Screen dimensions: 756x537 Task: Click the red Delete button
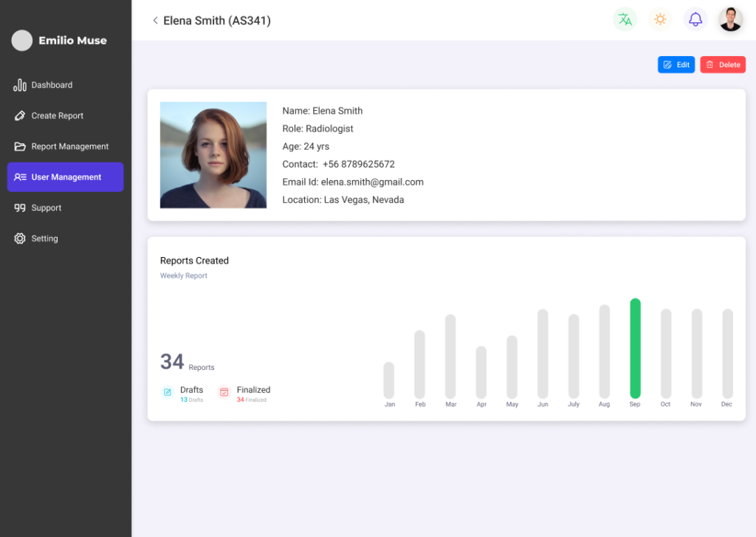[723, 65]
